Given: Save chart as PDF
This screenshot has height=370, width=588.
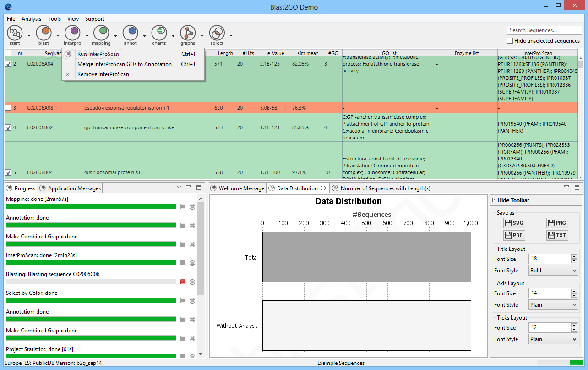Looking at the screenshot, I should (514, 235).
